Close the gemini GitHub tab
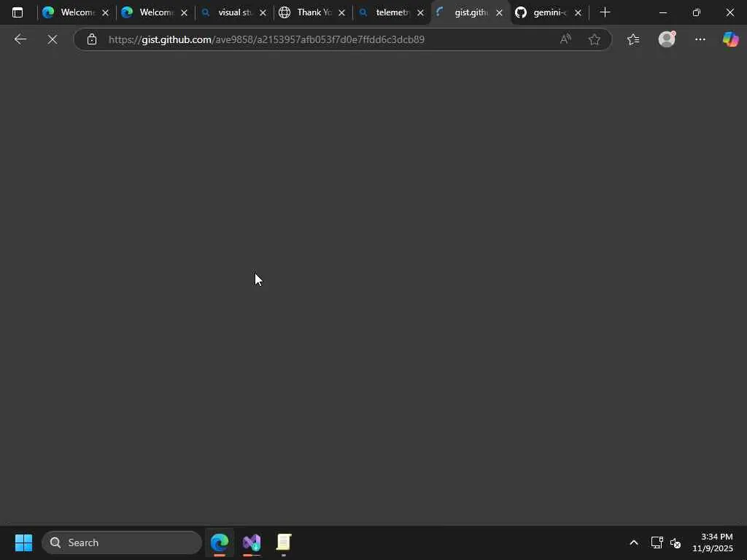This screenshot has height=560, width=747. (578, 13)
